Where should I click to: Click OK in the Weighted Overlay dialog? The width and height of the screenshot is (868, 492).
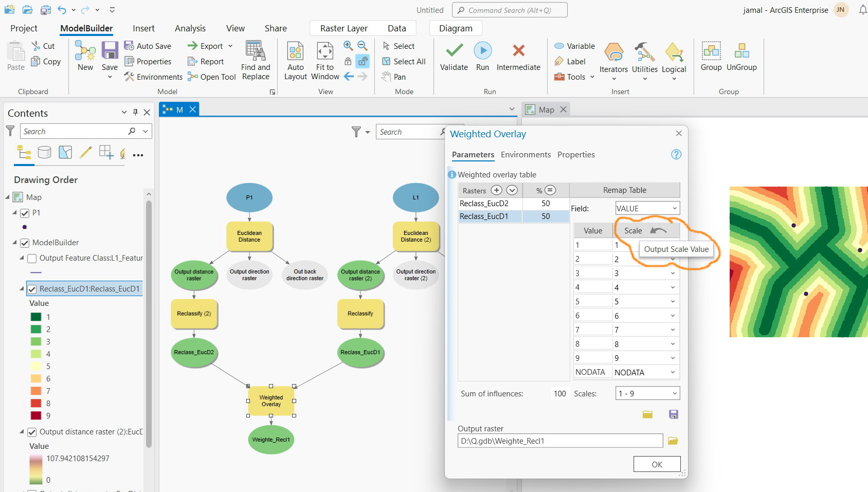click(x=657, y=464)
